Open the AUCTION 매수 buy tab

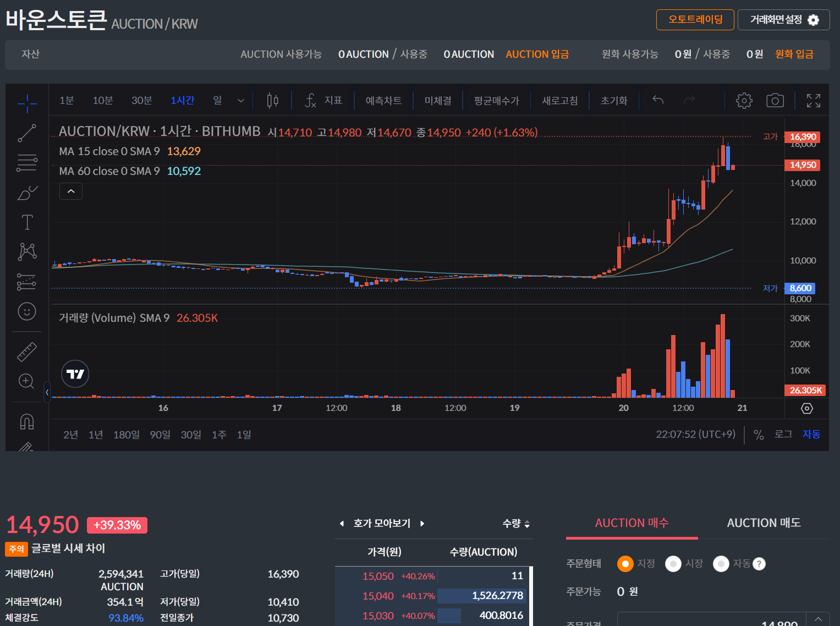(632, 523)
